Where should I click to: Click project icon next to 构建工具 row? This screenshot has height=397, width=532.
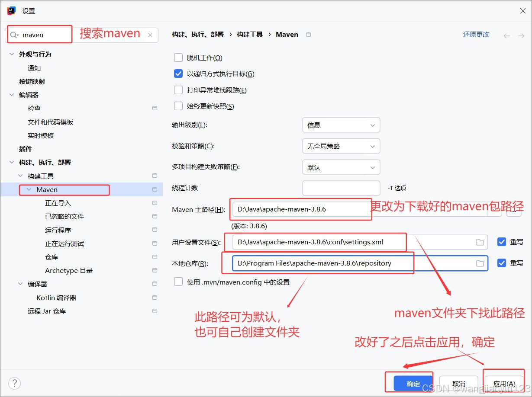click(155, 176)
